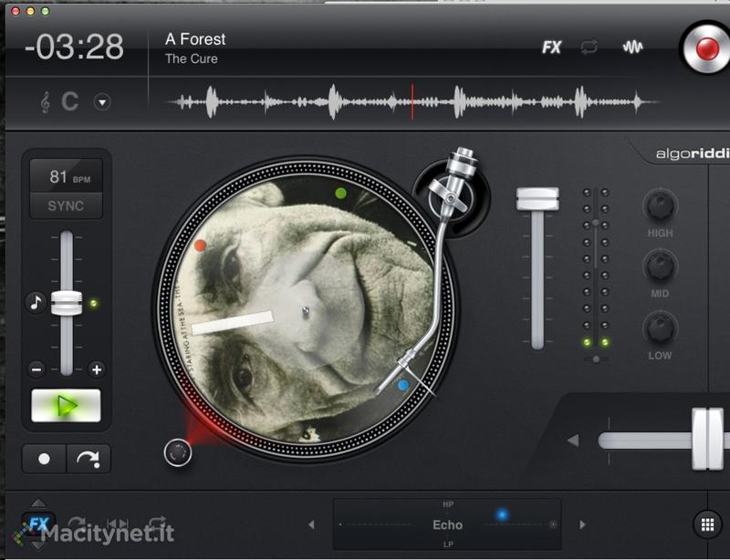This screenshot has width=730, height=560.
Task: Snap the crossfader left with the arrow button
Action: (574, 440)
